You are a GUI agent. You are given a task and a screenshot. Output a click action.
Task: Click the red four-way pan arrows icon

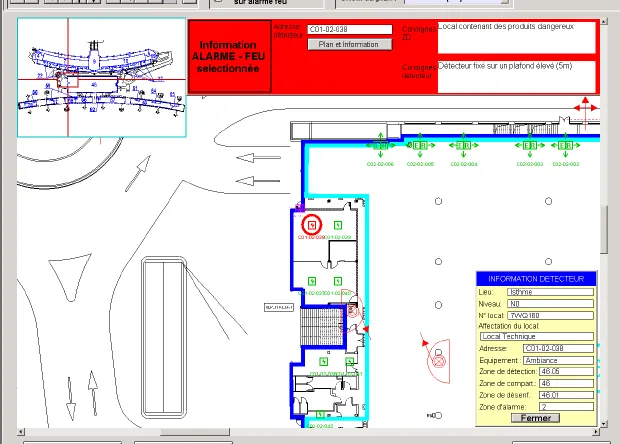586,107
